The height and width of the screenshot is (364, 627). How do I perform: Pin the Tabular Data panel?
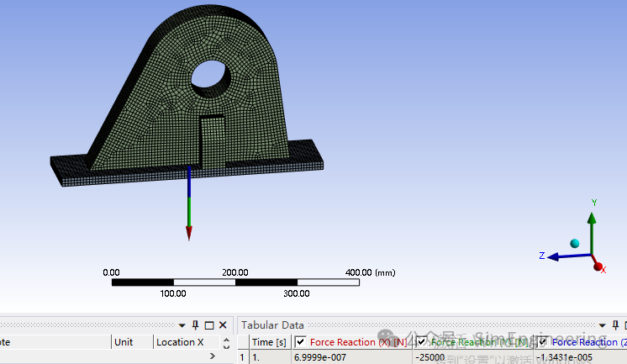(615, 325)
